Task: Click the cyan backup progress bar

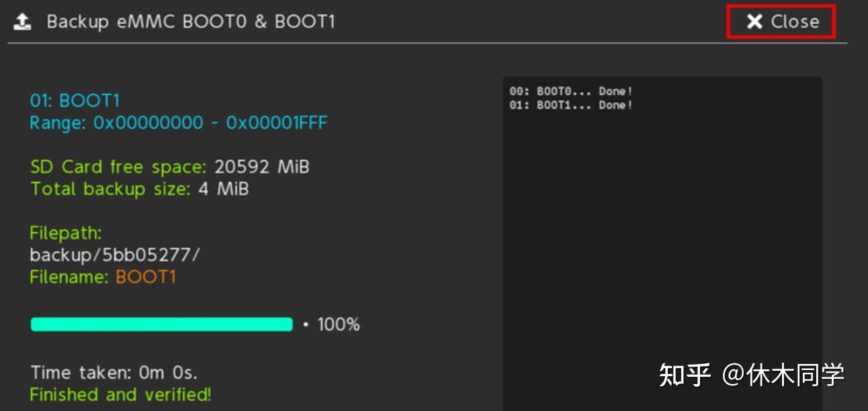Action: [x=161, y=325]
